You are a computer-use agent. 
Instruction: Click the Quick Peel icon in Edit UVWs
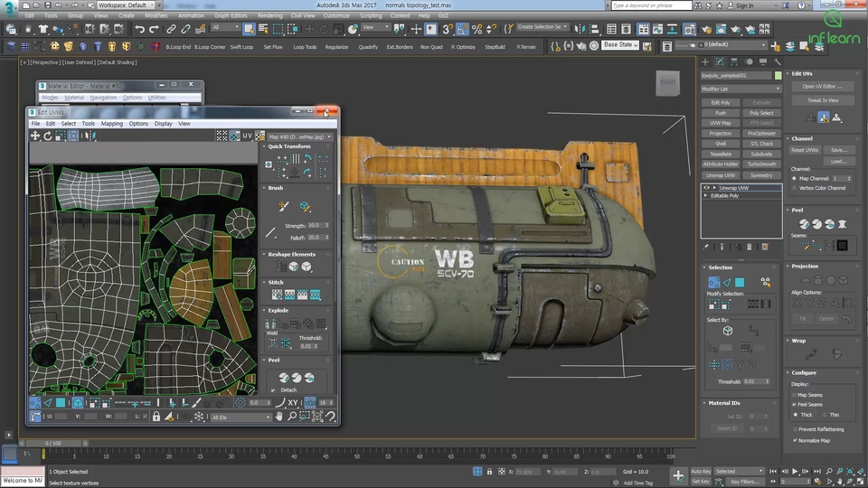coord(284,378)
